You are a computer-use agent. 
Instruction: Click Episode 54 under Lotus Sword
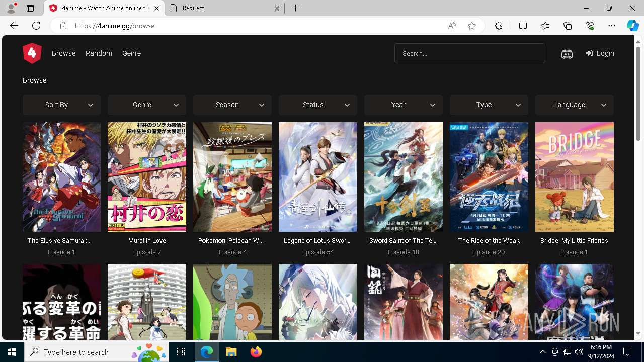click(317, 252)
